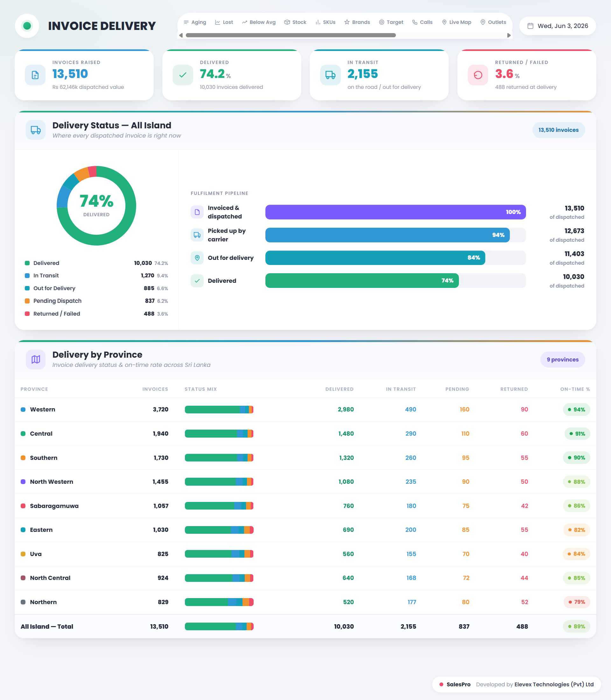Click the Returned / Failed card icon
The image size is (611, 700).
(x=478, y=75)
